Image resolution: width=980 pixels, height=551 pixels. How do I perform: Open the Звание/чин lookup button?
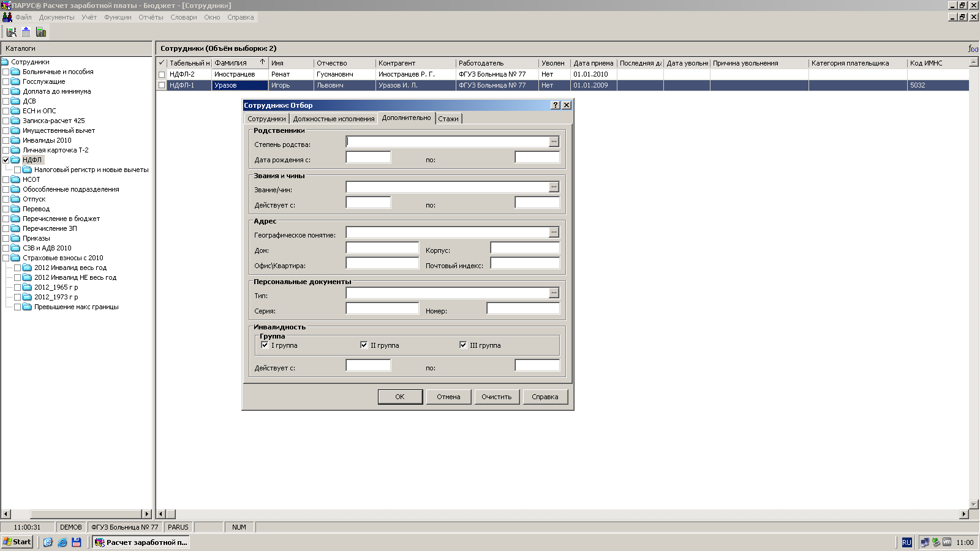click(554, 187)
